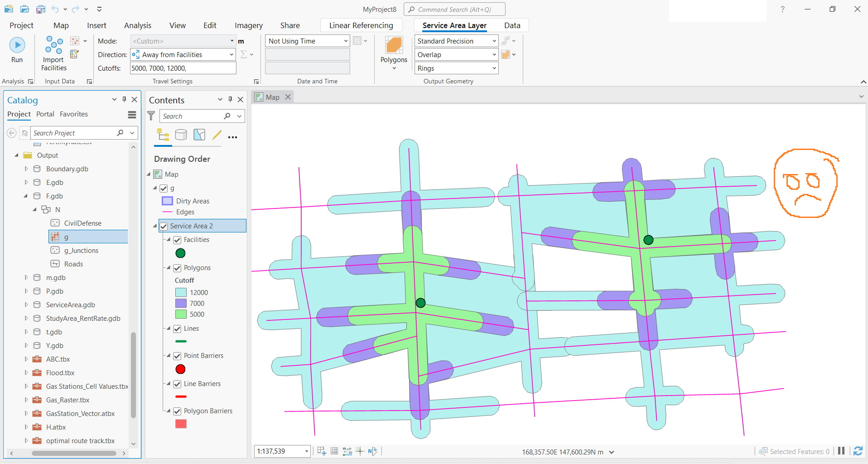Screen dimensions: 868x464
Task: Switch to the Linear Referencing ribbon tab
Action: (x=361, y=25)
